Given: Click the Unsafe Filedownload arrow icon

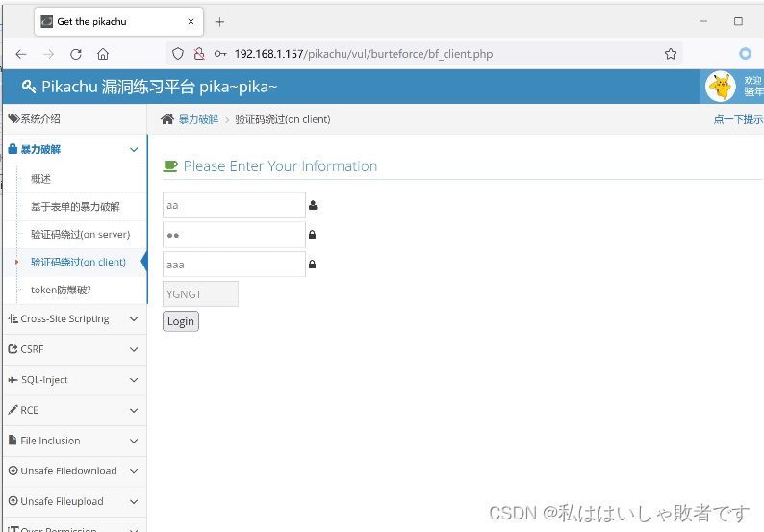Looking at the screenshot, I should pos(13,470).
